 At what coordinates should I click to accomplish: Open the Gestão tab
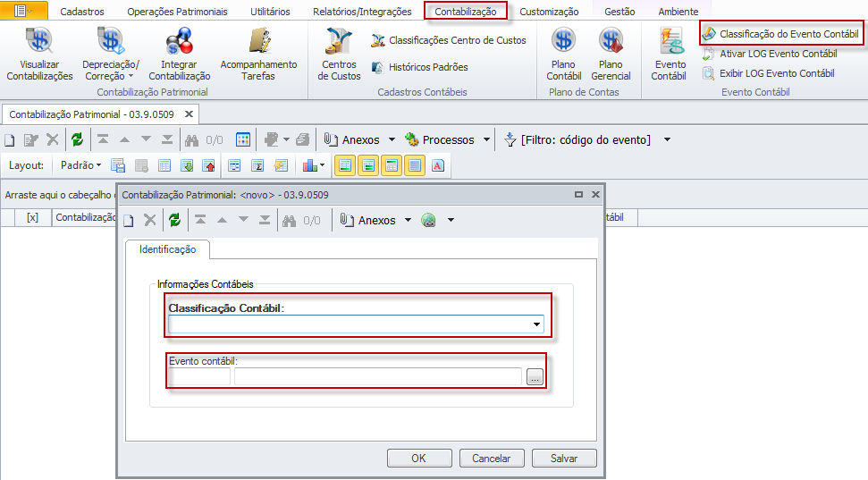tap(619, 12)
